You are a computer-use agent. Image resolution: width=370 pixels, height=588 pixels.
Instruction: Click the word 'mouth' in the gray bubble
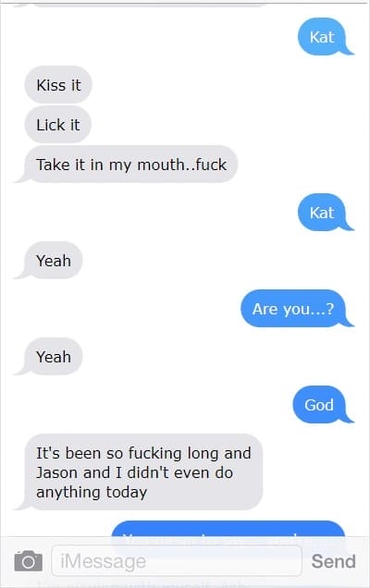point(161,165)
